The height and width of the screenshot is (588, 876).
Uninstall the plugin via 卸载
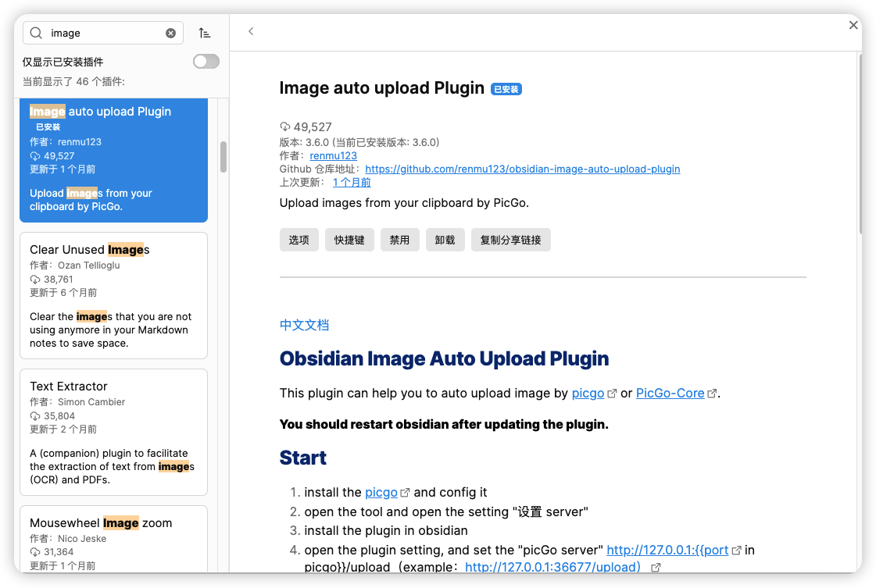click(445, 240)
